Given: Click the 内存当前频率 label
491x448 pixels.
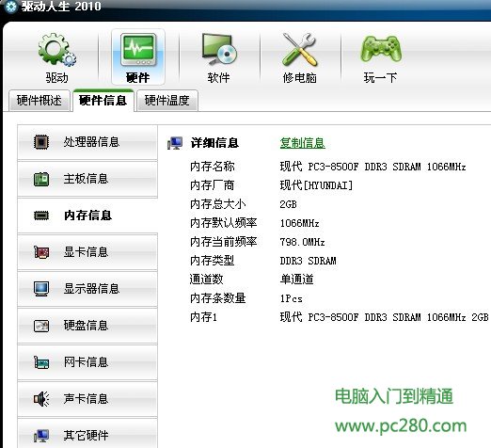Looking at the screenshot, I should (x=224, y=242).
